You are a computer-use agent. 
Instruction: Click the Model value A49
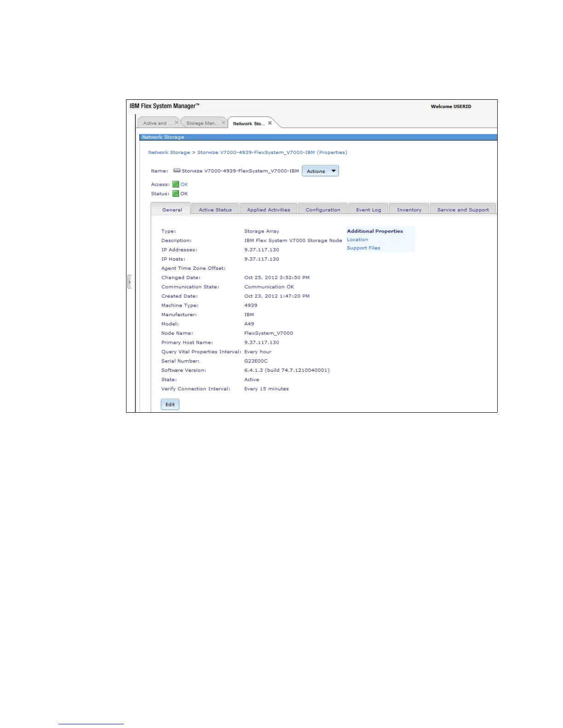pos(249,324)
